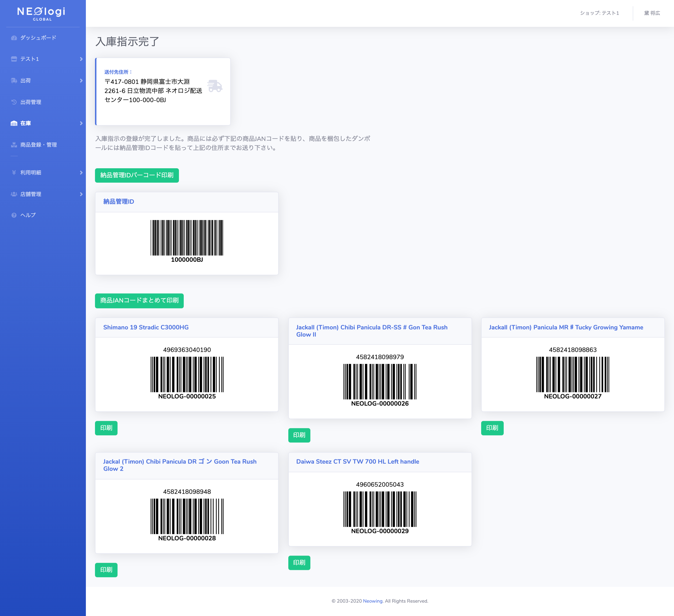Viewport: 674px width, 616px height.
Task: Click the users icon beside 店舗管理
Action: (14, 194)
